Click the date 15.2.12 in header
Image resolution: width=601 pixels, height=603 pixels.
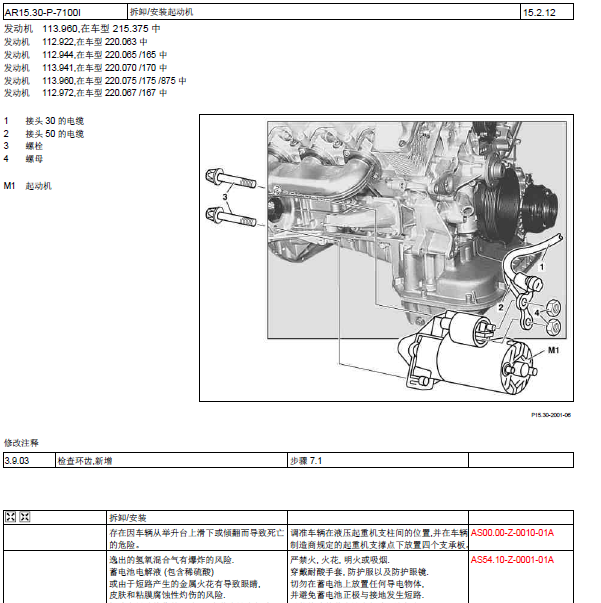click(539, 13)
